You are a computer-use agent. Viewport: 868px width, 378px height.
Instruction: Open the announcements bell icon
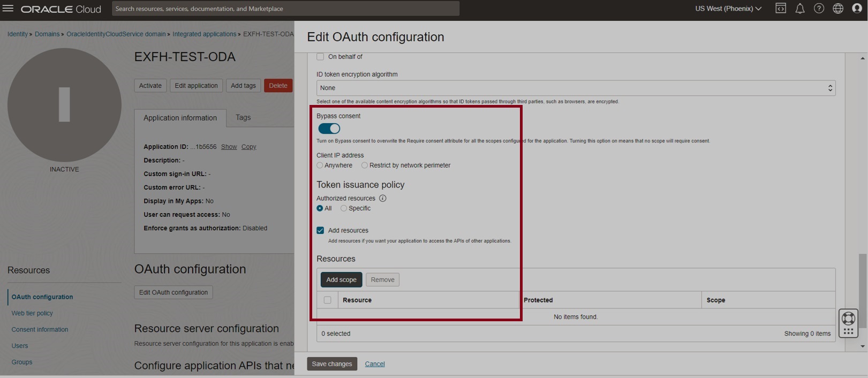pyautogui.click(x=800, y=9)
